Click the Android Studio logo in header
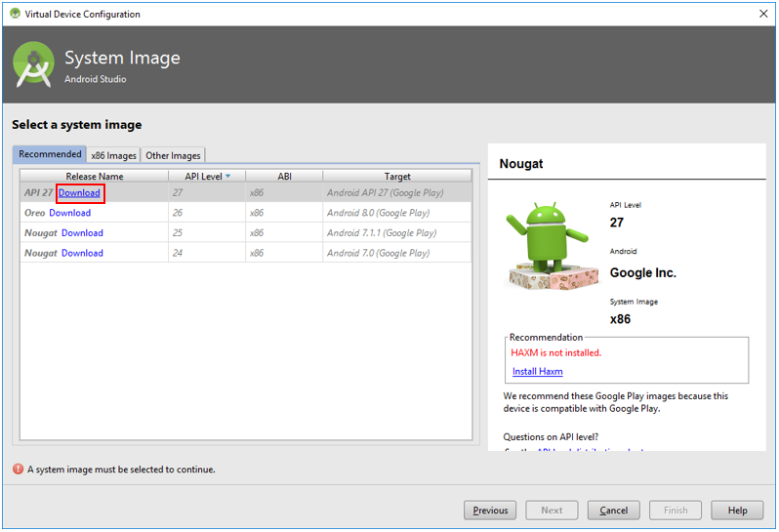 click(34, 64)
